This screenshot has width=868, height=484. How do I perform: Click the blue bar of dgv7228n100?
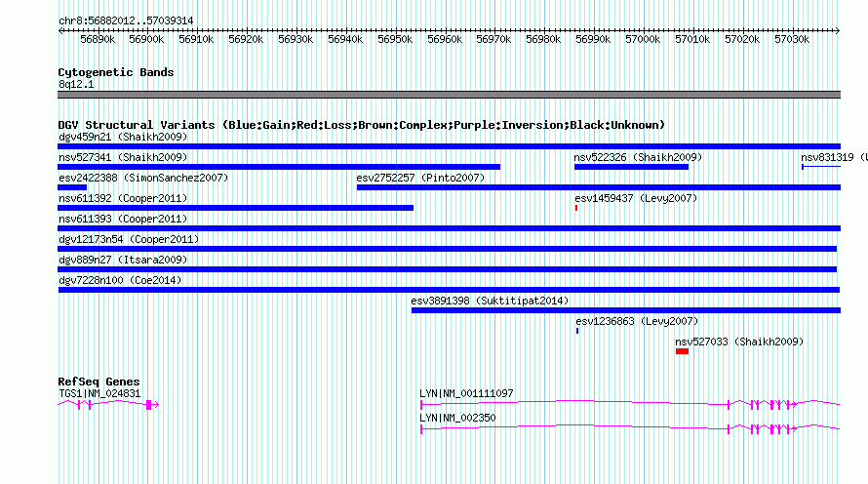pos(449,290)
